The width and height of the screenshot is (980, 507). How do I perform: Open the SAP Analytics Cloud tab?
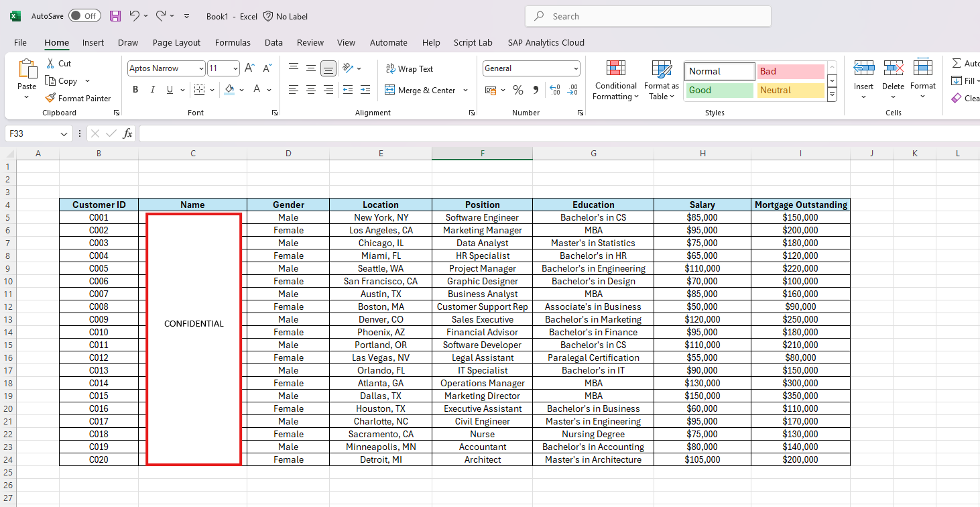coord(546,42)
